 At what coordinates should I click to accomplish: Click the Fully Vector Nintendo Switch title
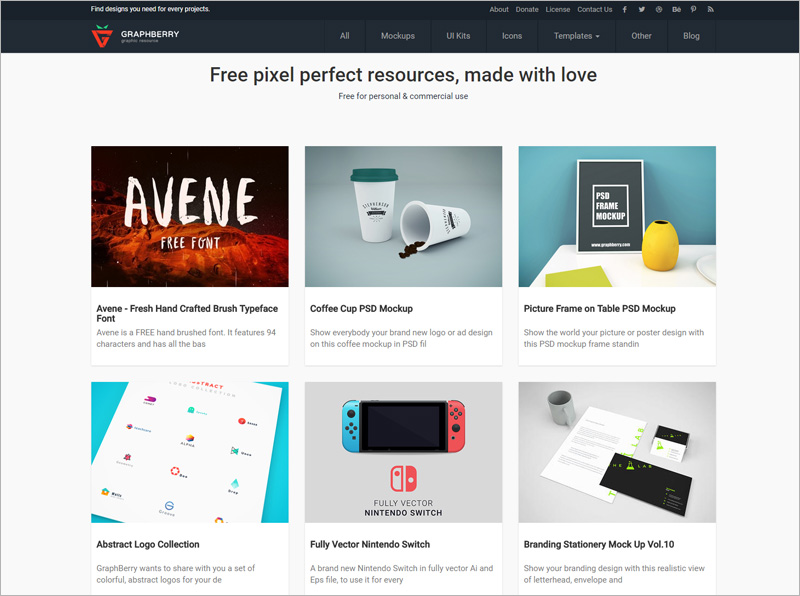[370, 544]
